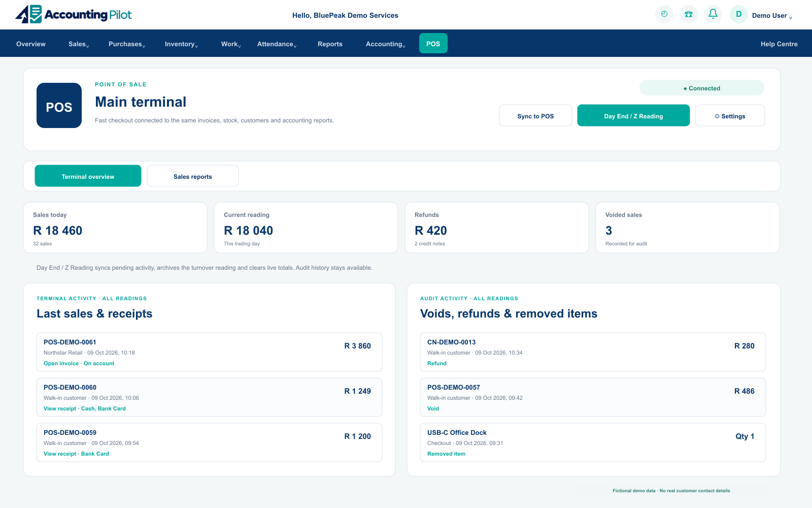Click the R 3 860 sale amount

point(357,346)
